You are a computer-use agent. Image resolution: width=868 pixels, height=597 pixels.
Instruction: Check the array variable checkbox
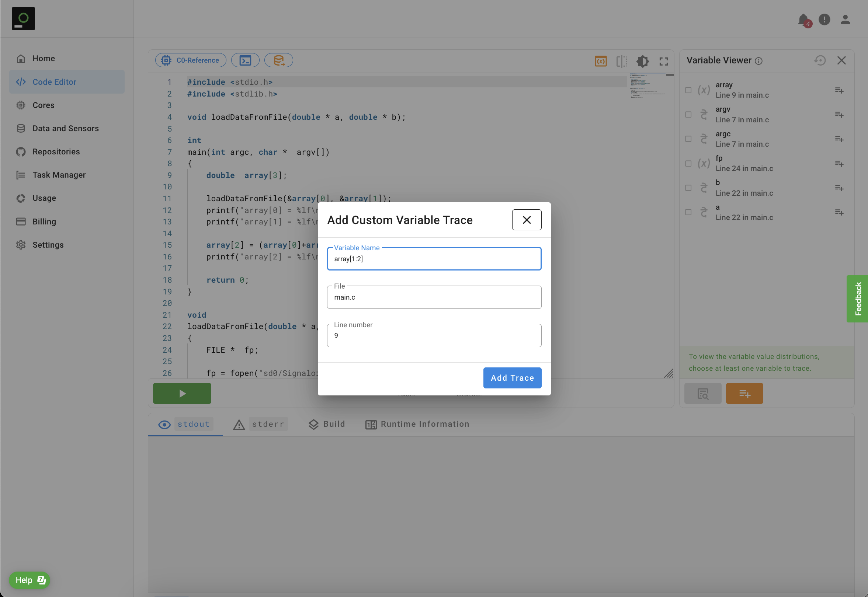click(x=688, y=90)
